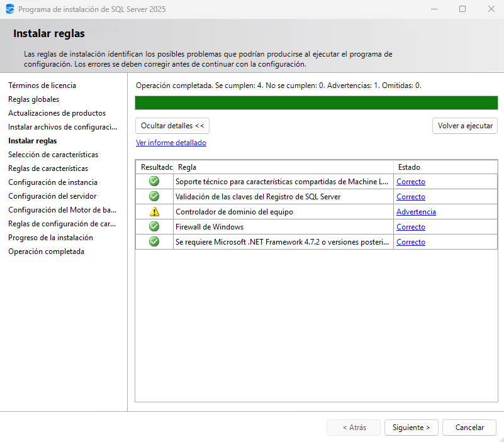504x442 pixels.
Task: Select rule text Firewall de Windows
Action: click(x=210, y=227)
